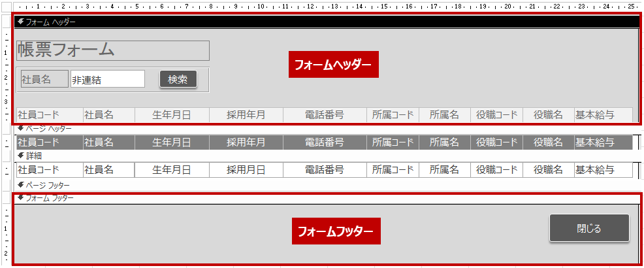The width and height of the screenshot is (644, 268).
Task: Select the 生年月日 label in the form header
Action: point(172,115)
